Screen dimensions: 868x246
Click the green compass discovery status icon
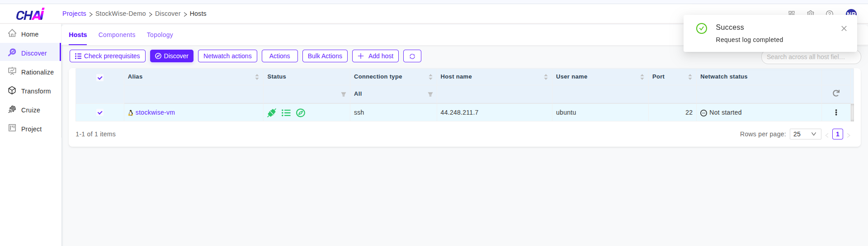tap(301, 113)
